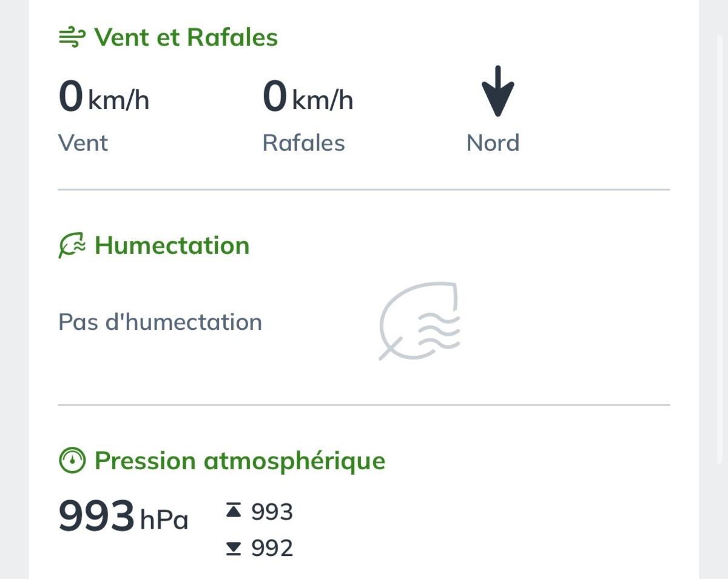728x579 pixels.
Task: Click the minimum pressure down-arrow icon
Action: pos(233,549)
